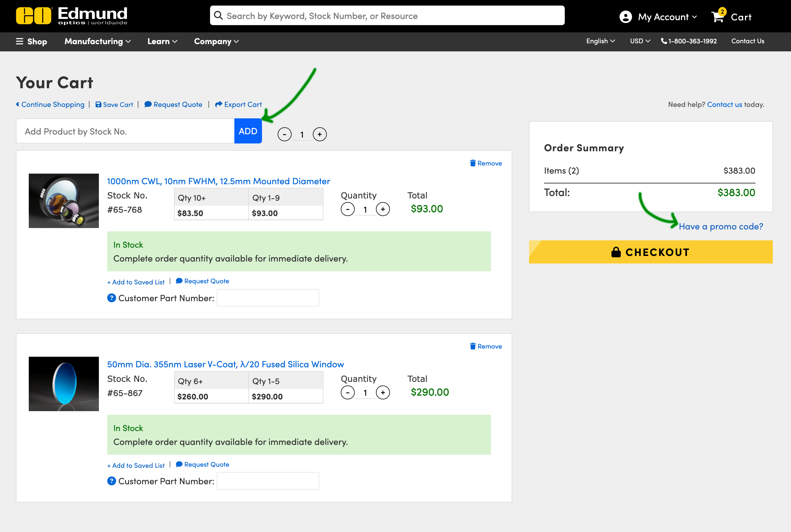The width and height of the screenshot is (791, 532).
Task: Click trash Remove icon for 1000nm filter
Action: coord(473,163)
